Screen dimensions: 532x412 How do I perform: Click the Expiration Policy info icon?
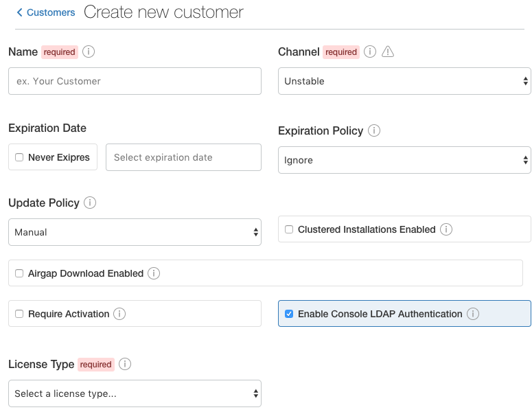374,130
